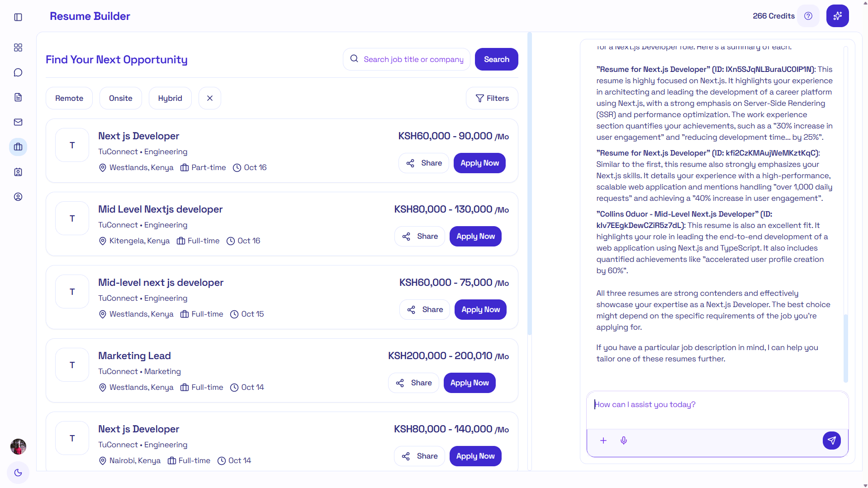Click the search job title input field
868x488 pixels.
406,59
